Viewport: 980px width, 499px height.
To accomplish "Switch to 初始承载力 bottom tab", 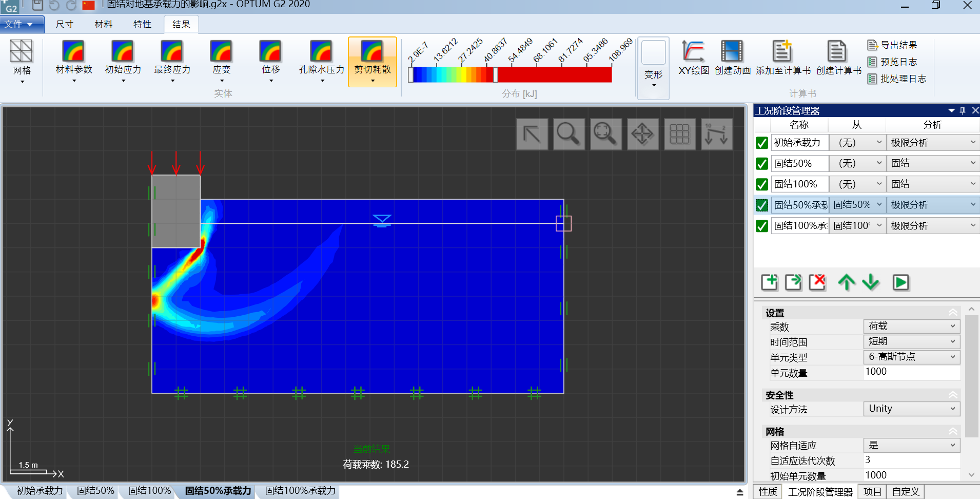I will pyautogui.click(x=40, y=491).
